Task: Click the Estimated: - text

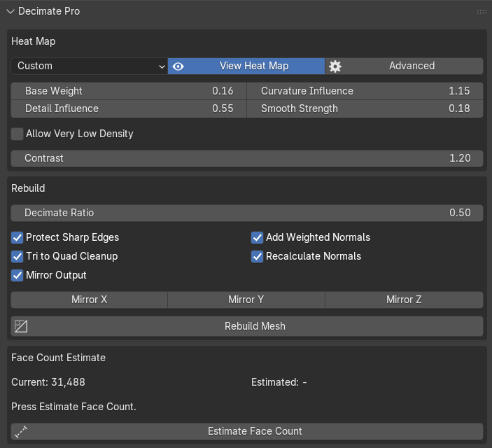Action: click(279, 382)
